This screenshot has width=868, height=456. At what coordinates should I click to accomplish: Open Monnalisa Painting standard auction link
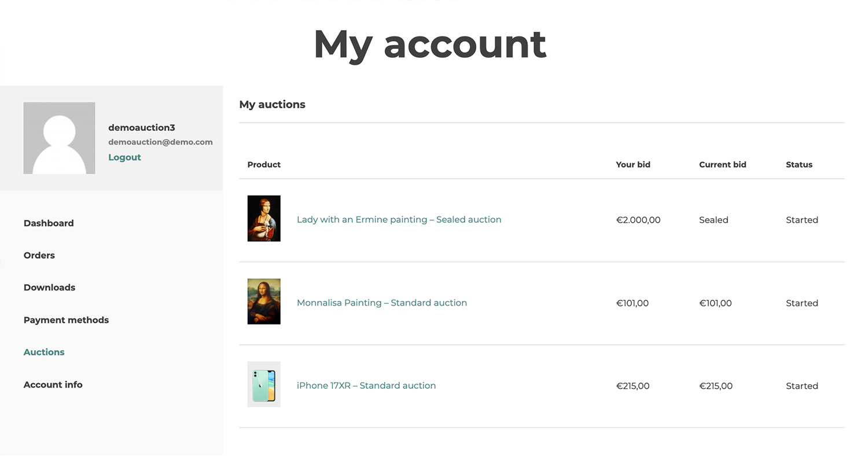click(381, 303)
